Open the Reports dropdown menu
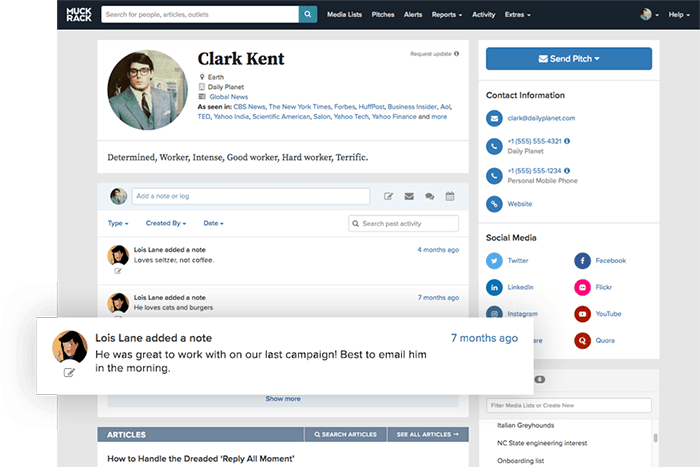Screen dimensions: 700x467 pyautogui.click(x=447, y=14)
